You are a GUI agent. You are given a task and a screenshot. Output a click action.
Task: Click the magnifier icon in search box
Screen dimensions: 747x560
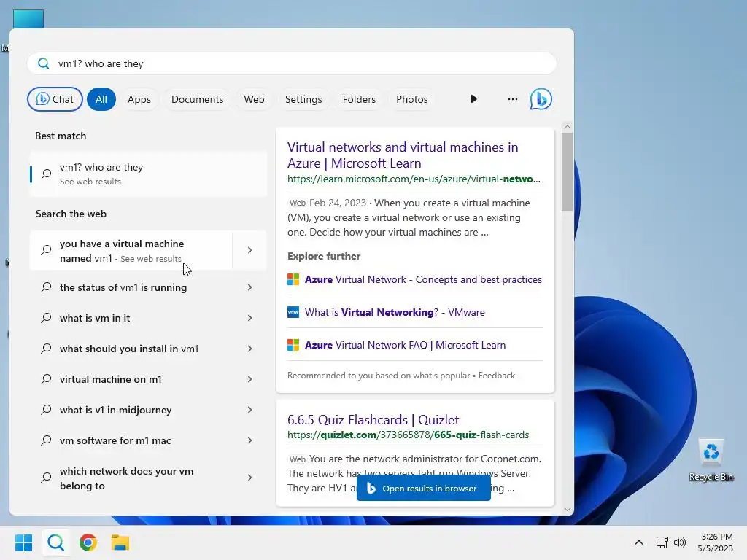pyautogui.click(x=43, y=63)
